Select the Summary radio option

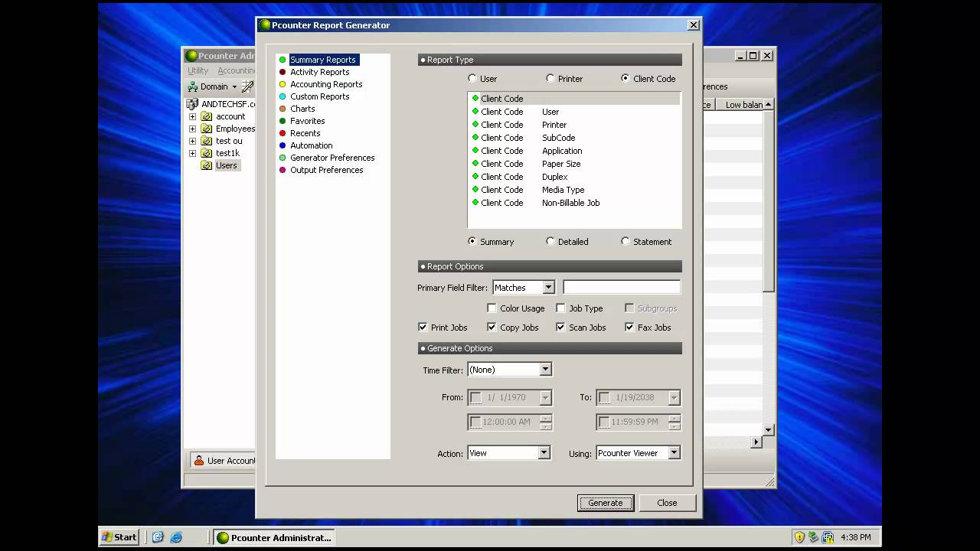point(472,241)
